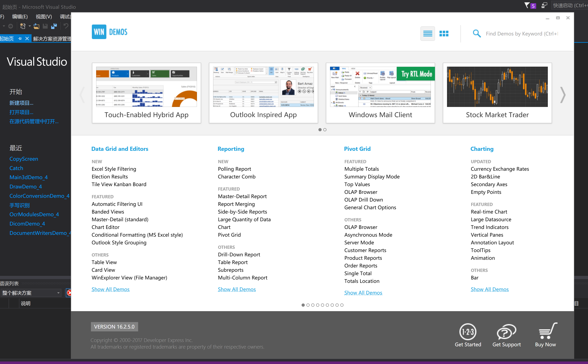Open Touch-Enabled Hybrid App demo thumbnail
The width and height of the screenshot is (588, 364).
pyautogui.click(x=146, y=93)
